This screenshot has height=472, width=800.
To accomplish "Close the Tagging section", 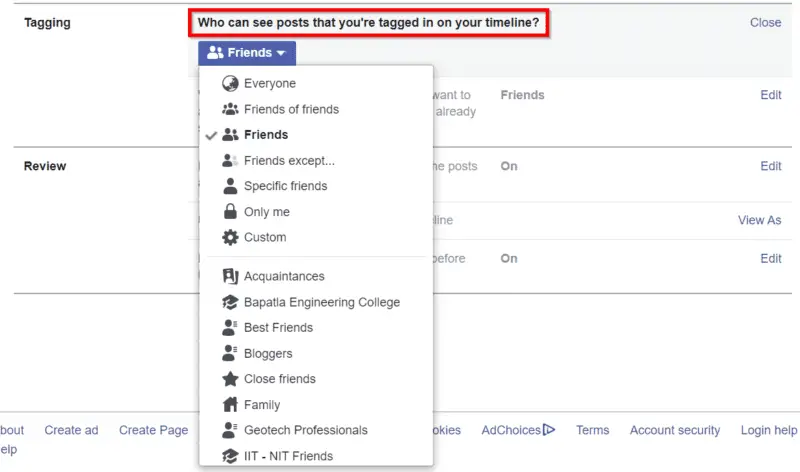I will tap(765, 22).
